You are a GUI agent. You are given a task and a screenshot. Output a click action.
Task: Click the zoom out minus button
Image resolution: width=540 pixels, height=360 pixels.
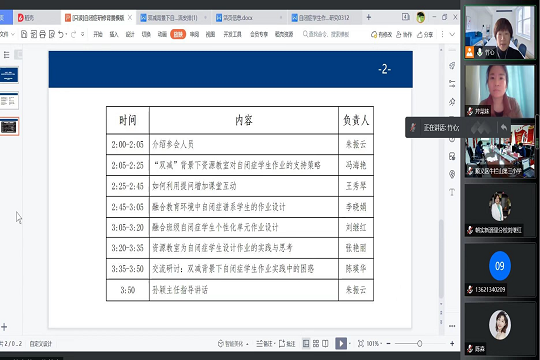[388, 343]
